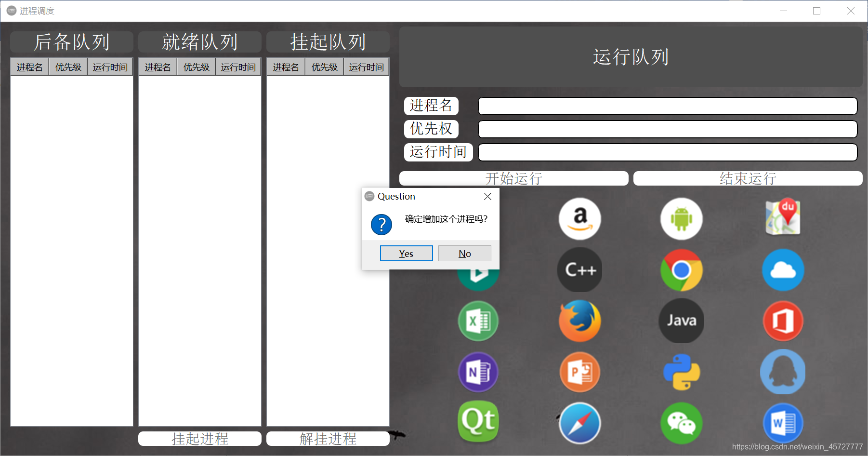Click 运行时间 header in 挂起队列 table

click(367, 67)
